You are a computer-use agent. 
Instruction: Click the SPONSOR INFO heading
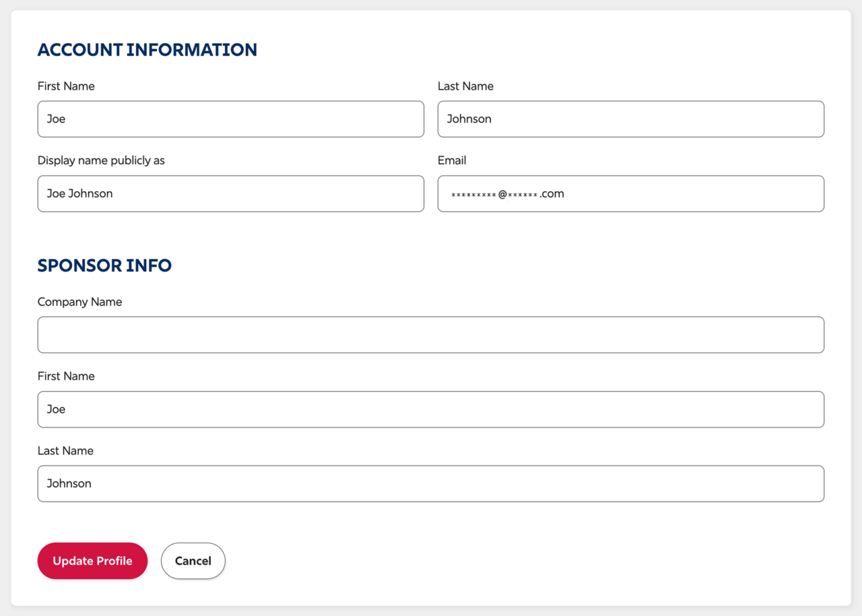pyautogui.click(x=104, y=265)
